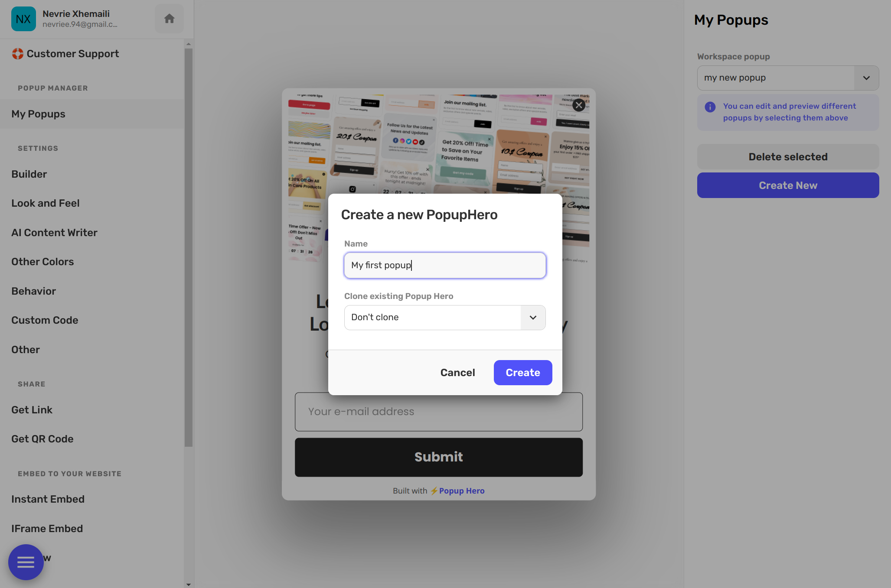Image resolution: width=891 pixels, height=588 pixels.
Task: Click the Create New popup button
Action: coord(788,185)
